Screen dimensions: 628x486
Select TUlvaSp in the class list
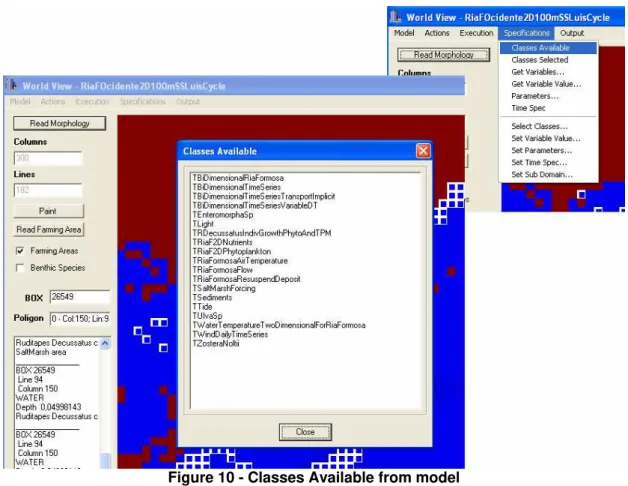tap(207, 316)
